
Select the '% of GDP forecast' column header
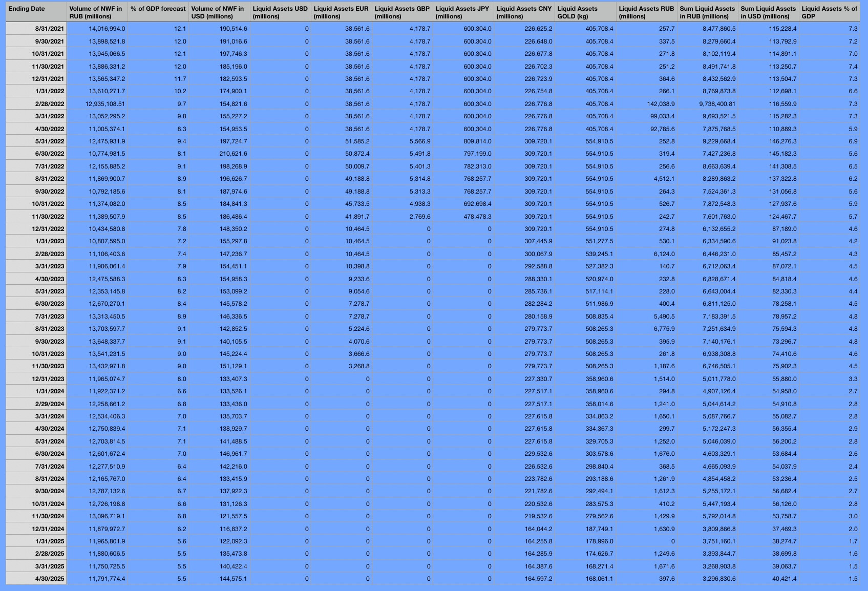(x=158, y=12)
